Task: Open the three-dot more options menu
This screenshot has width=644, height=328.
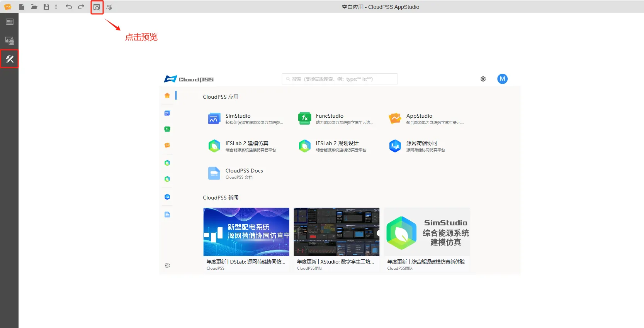Action: tap(56, 7)
